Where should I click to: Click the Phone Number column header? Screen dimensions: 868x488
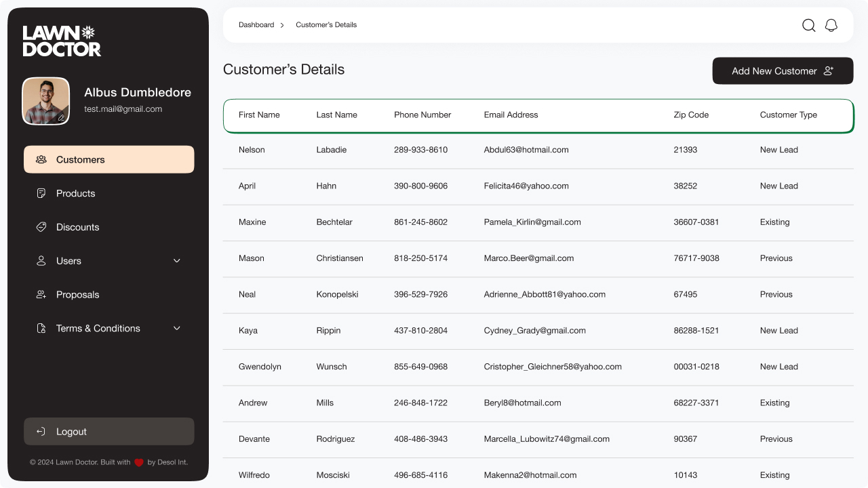point(422,115)
